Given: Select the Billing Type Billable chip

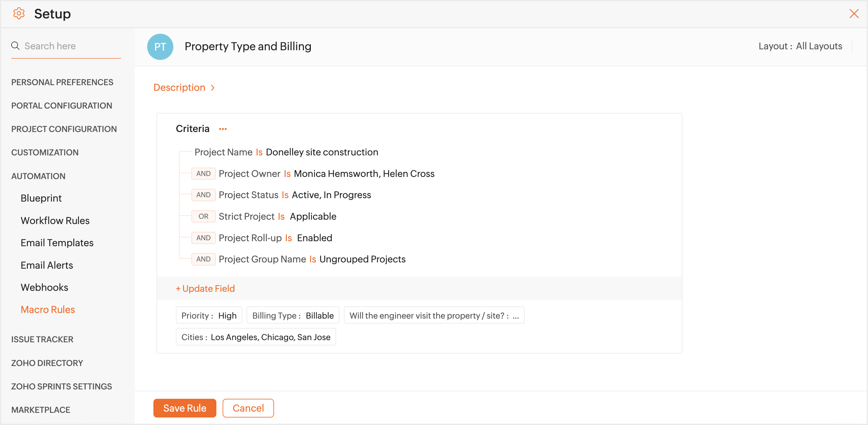Looking at the screenshot, I should [x=293, y=315].
